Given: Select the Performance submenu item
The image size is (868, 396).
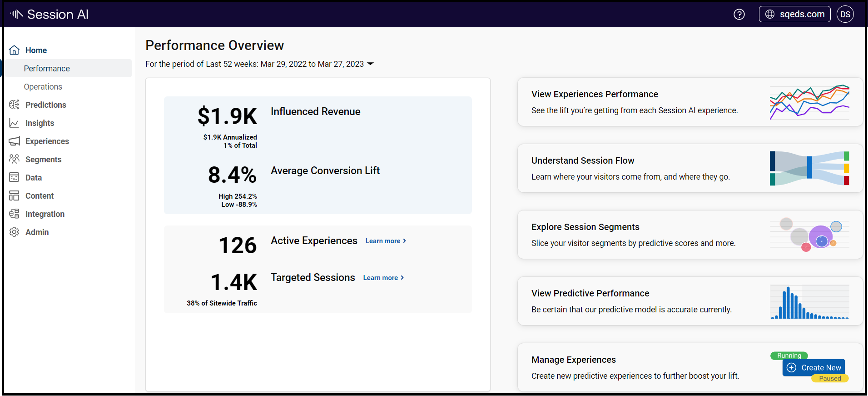Looking at the screenshot, I should coord(68,68).
